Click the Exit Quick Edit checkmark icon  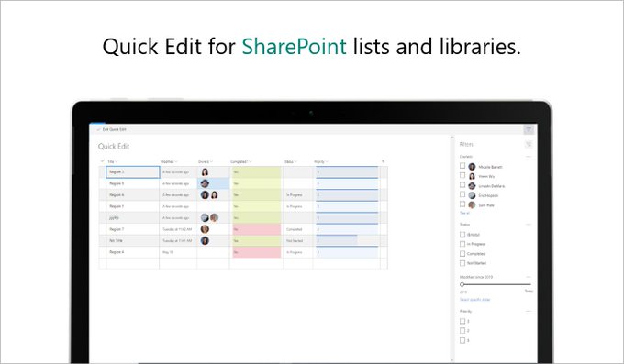(98, 129)
